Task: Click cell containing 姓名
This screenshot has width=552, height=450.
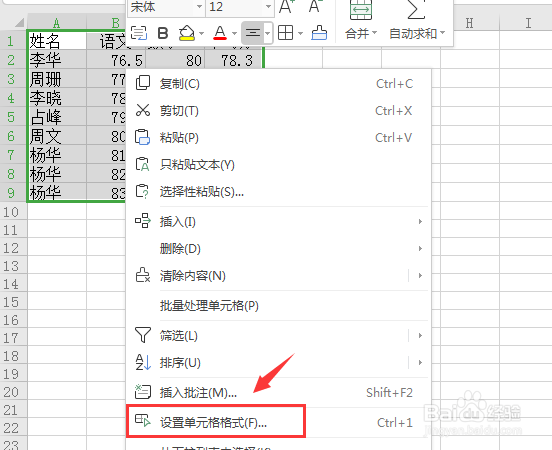Action: point(57,41)
